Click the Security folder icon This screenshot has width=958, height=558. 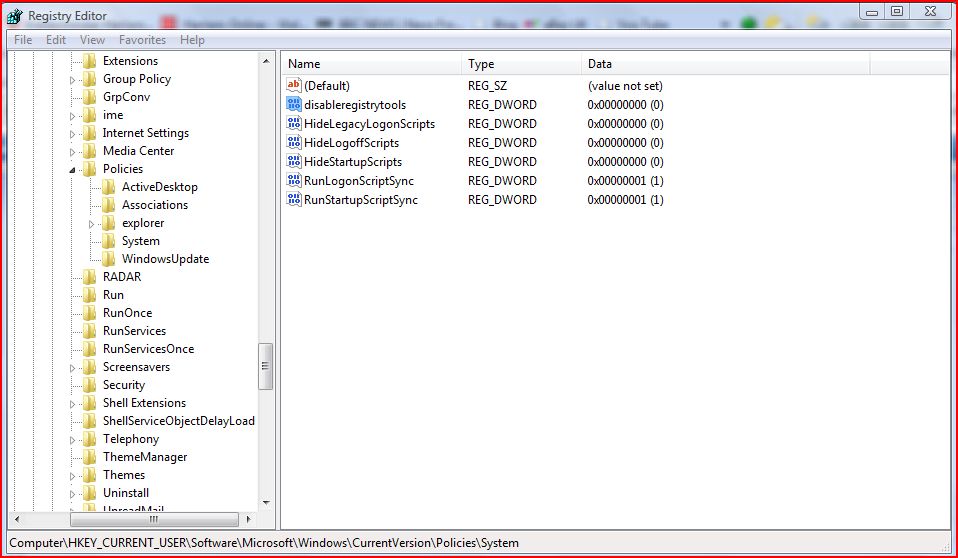(x=90, y=385)
